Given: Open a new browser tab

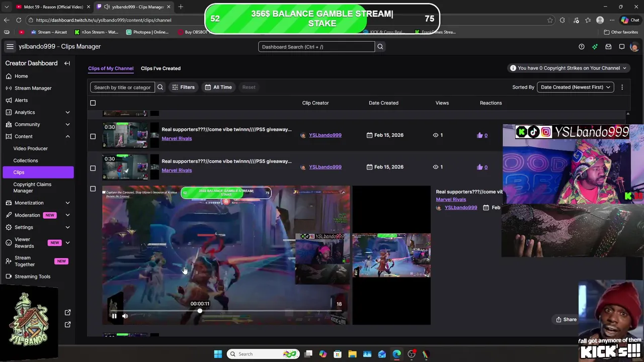Looking at the screenshot, I should (x=181, y=7).
